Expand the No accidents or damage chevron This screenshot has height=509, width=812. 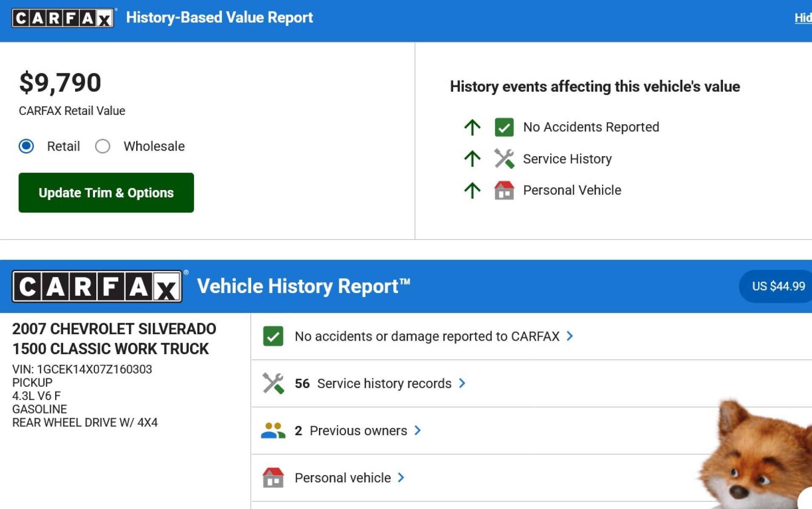[570, 336]
